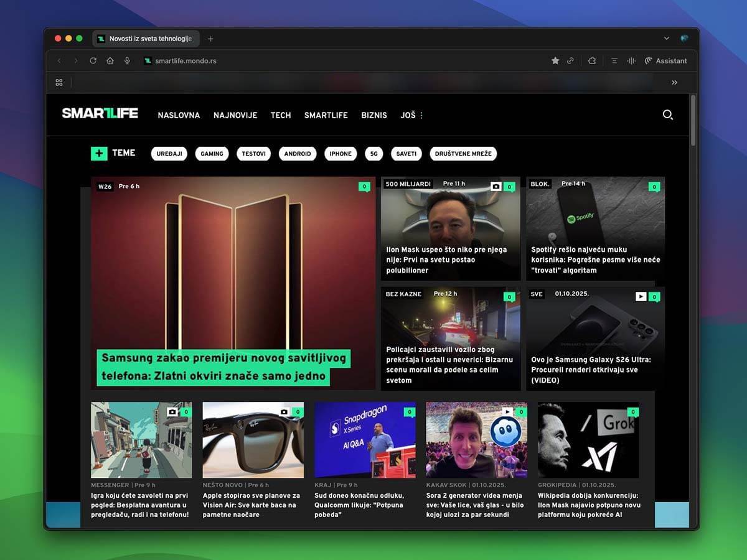Open the apps grid icon in bookmarks bar
Viewport: 747px width, 560px height.
(x=59, y=82)
